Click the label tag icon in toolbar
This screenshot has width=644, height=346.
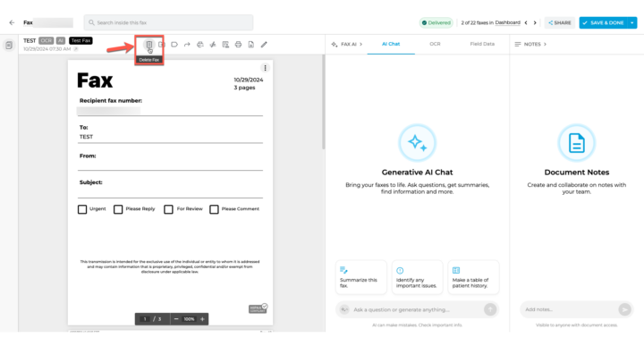pos(174,45)
